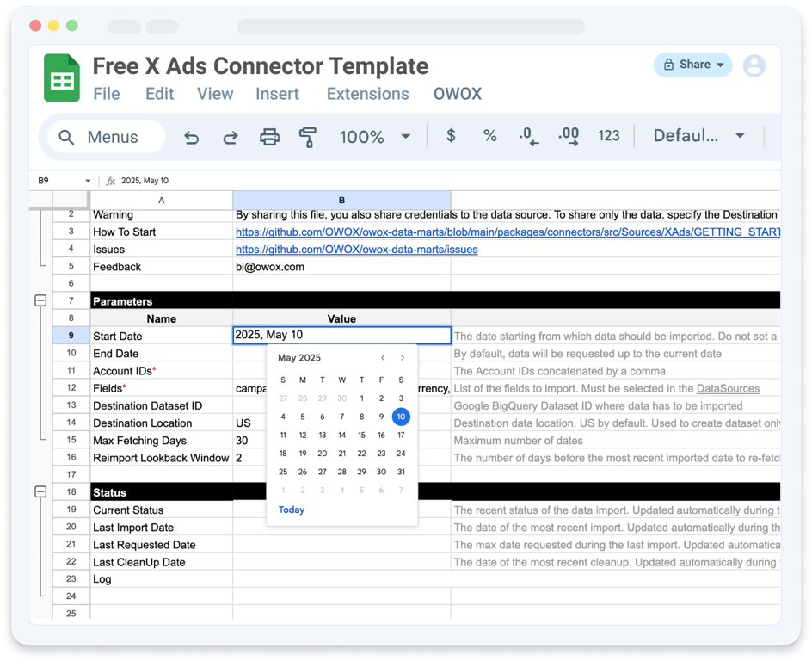Image resolution: width=812 pixels, height=661 pixels.
Task: Open the OWOX menu
Action: click(458, 94)
